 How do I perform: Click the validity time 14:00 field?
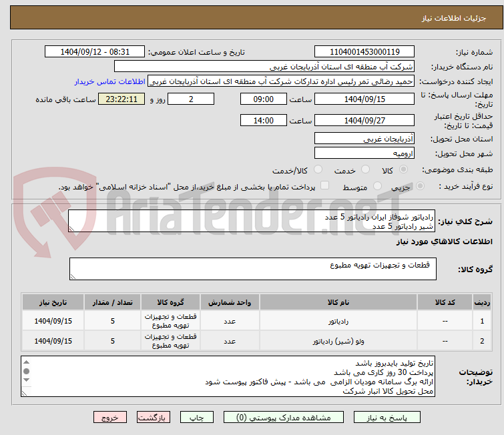pyautogui.click(x=263, y=120)
